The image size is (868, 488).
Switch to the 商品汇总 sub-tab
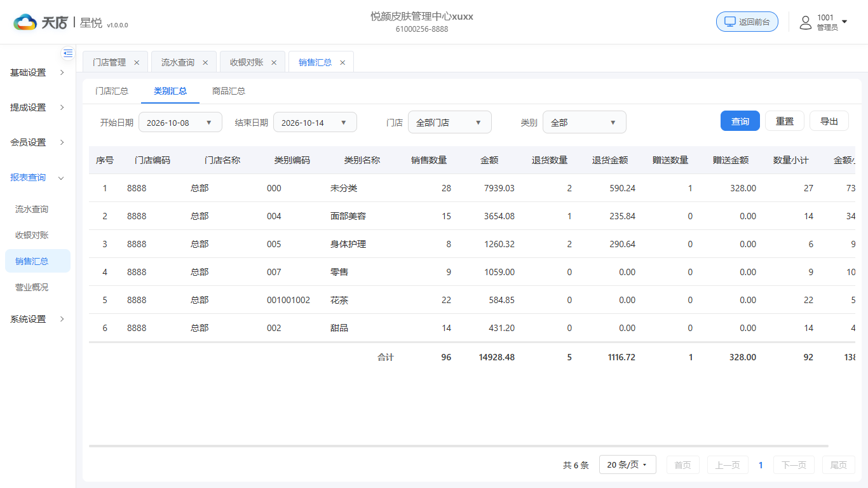point(229,91)
